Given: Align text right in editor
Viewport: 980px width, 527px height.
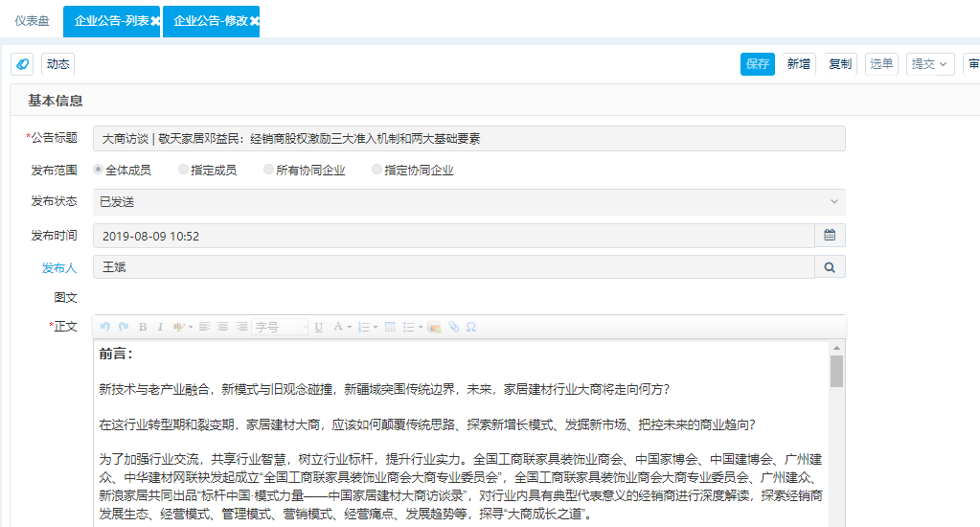Looking at the screenshot, I should tap(241, 327).
